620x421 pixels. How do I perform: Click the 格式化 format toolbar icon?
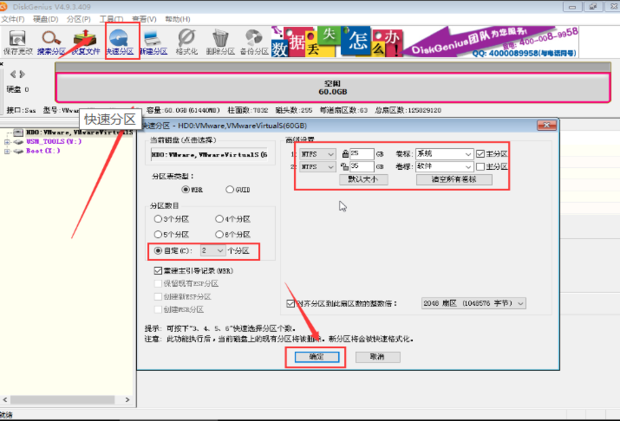click(187, 42)
